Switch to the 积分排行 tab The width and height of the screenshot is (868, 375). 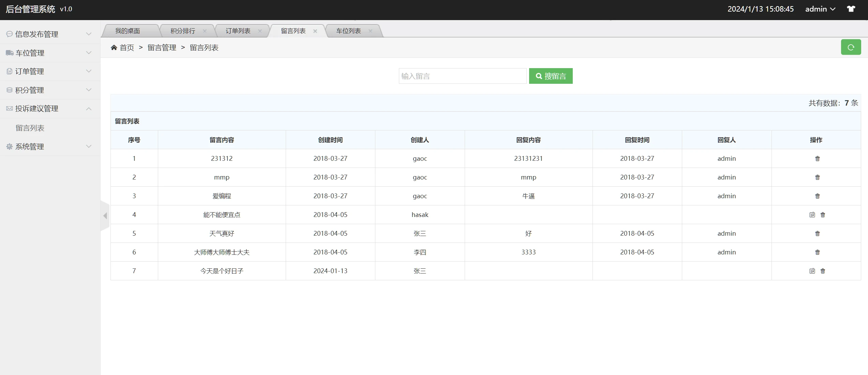(x=183, y=31)
